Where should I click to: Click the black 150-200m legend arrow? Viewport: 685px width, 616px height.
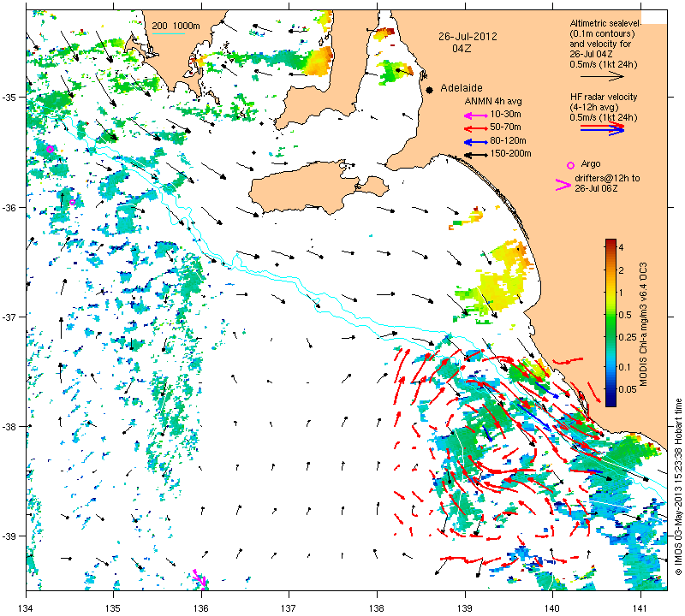coord(475,155)
